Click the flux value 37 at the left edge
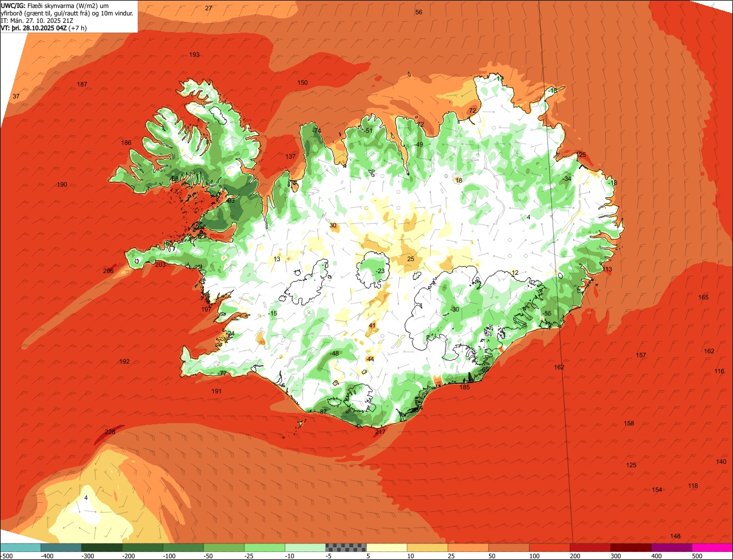The width and height of the screenshot is (733, 560). tap(16, 96)
